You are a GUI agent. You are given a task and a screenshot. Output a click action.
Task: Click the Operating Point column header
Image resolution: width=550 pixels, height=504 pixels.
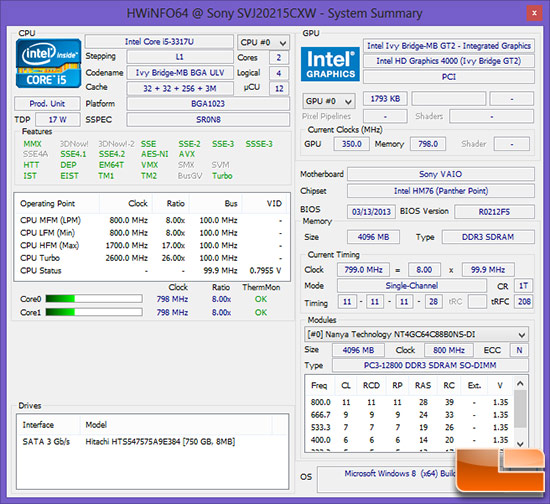point(57,204)
